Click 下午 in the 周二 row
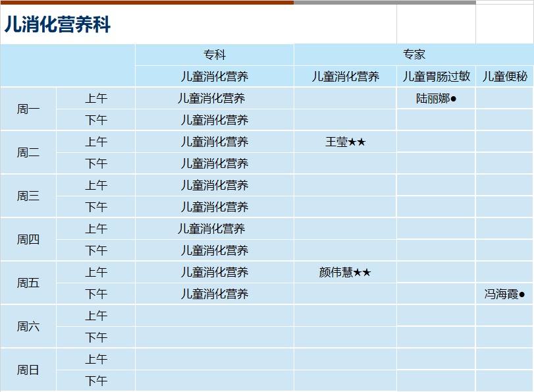The image size is (534, 392). click(96, 163)
